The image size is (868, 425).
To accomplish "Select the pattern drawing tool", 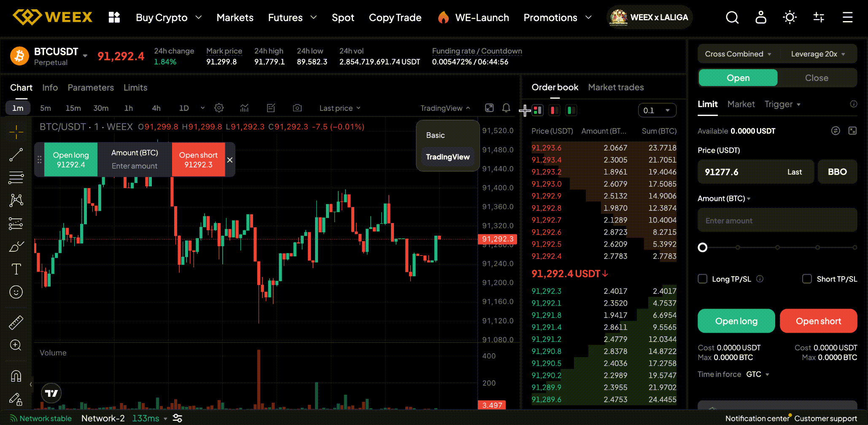I will tap(16, 200).
